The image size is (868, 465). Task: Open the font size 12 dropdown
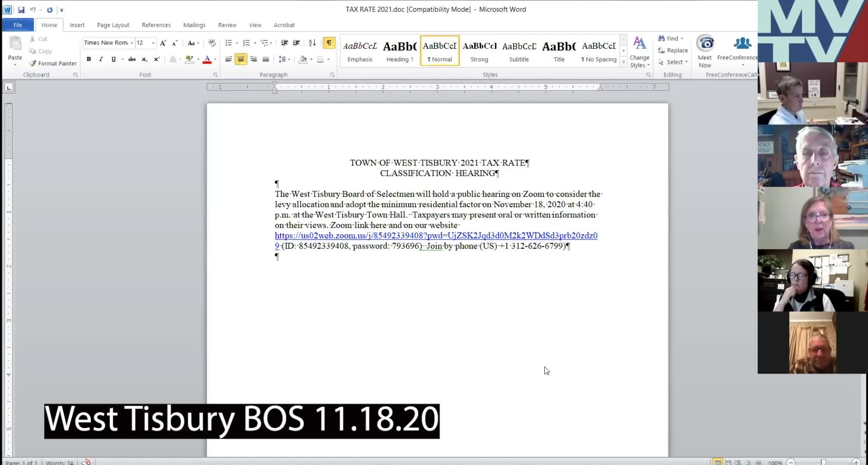[153, 43]
